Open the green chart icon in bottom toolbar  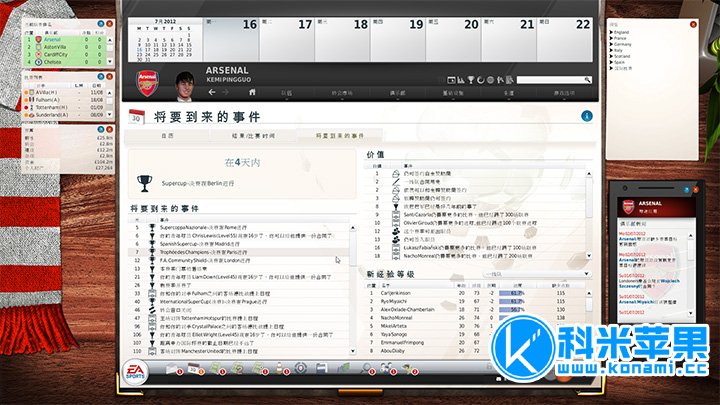click(x=343, y=368)
